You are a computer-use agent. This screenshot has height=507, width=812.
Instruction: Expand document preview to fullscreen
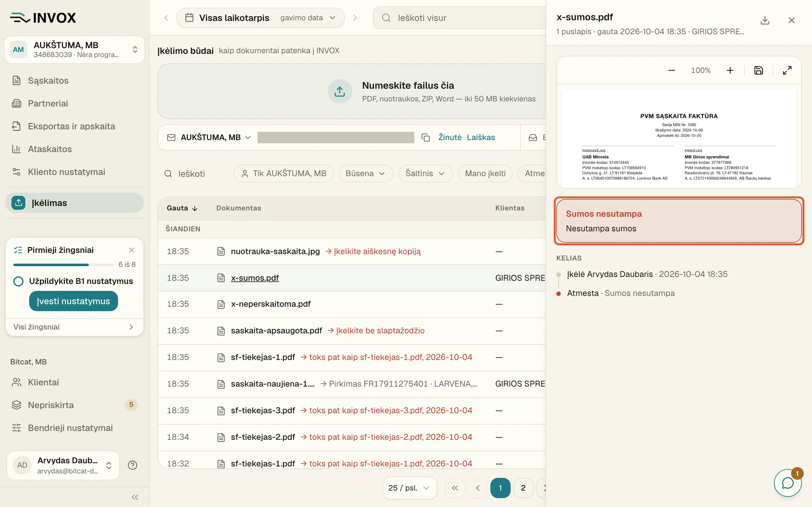click(x=787, y=70)
